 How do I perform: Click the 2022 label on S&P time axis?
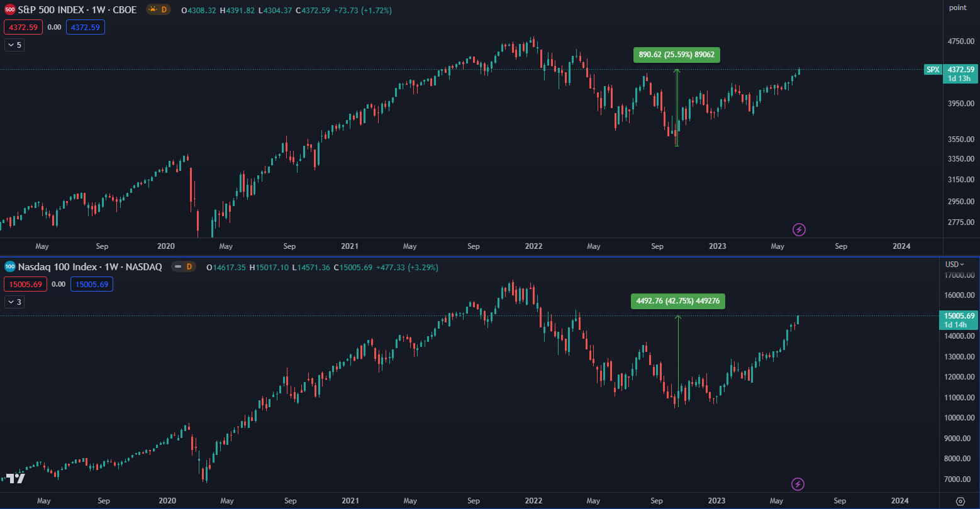534,246
